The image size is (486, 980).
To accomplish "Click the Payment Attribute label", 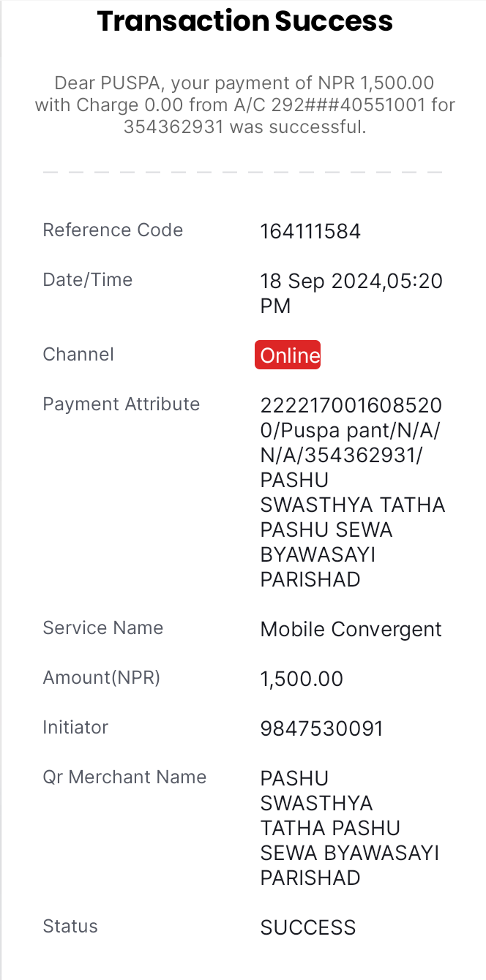I will pos(121,404).
